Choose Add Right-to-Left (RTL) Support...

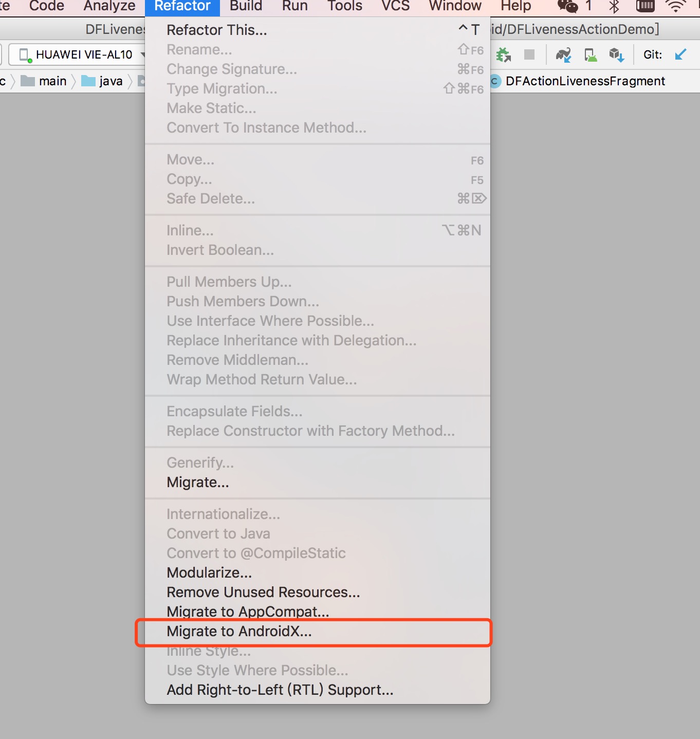[x=280, y=690]
